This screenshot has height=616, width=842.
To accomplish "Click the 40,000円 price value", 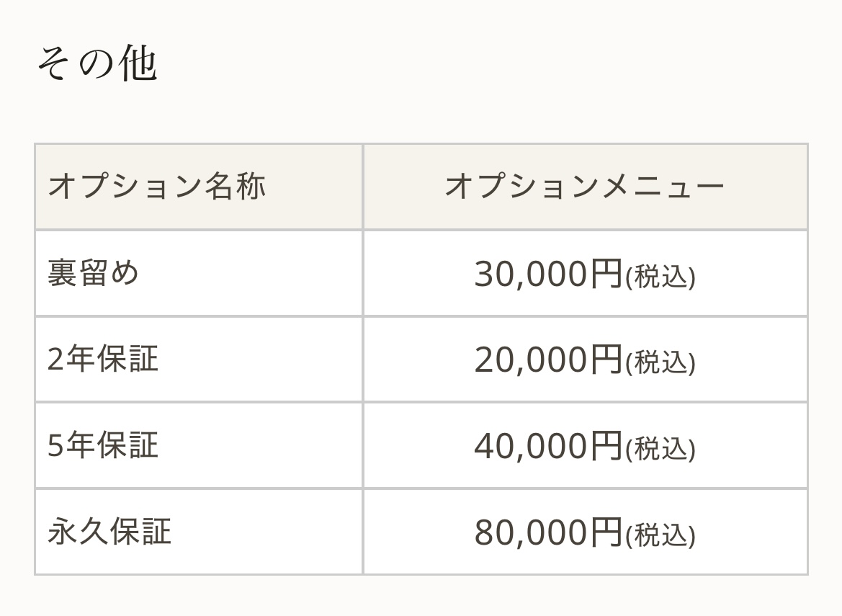I will coord(547,446).
